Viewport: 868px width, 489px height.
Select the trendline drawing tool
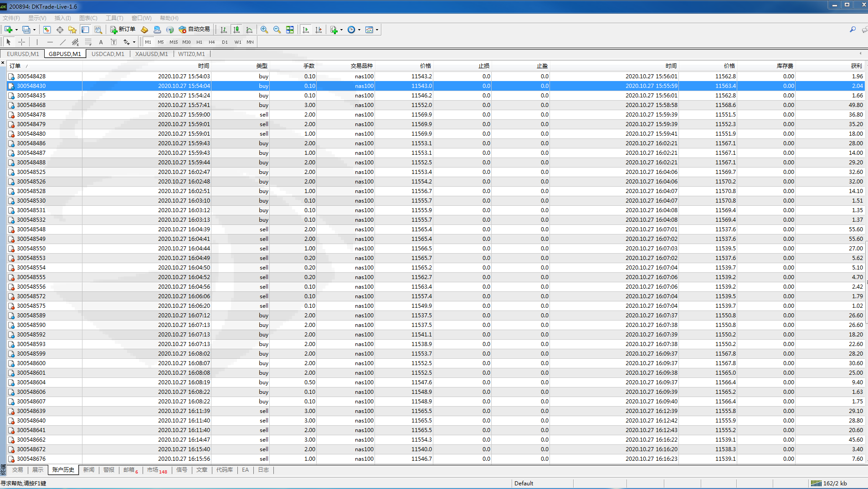pyautogui.click(x=63, y=42)
